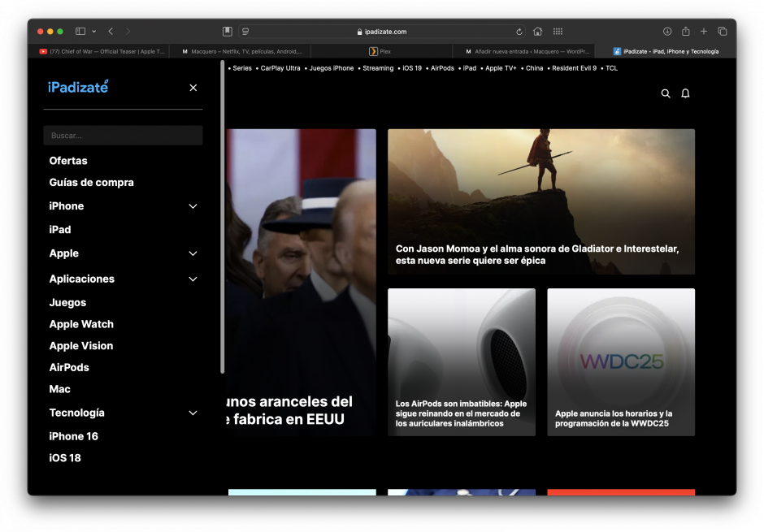
Task: Open the Tecnología section link
Action: click(77, 413)
